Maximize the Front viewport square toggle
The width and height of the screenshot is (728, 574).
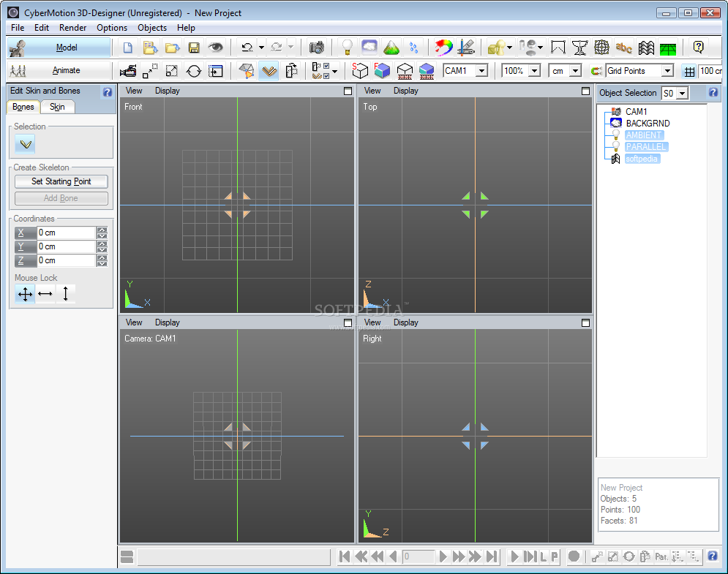click(x=348, y=91)
